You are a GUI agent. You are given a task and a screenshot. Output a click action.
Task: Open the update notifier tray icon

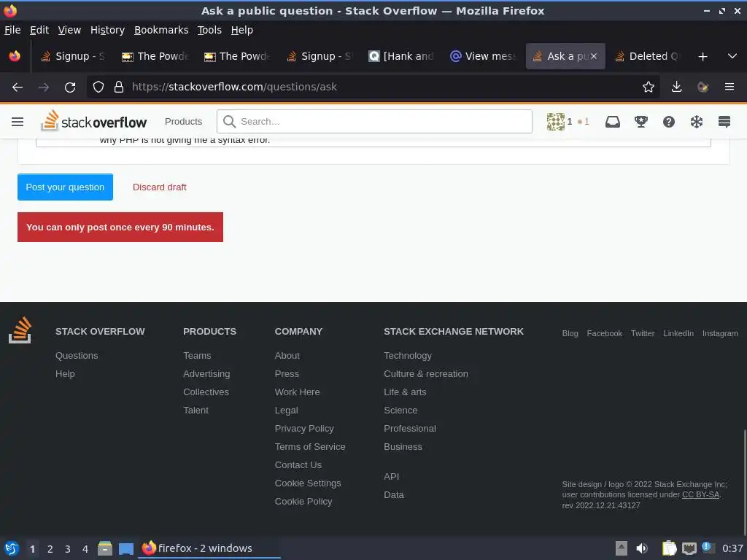708,548
